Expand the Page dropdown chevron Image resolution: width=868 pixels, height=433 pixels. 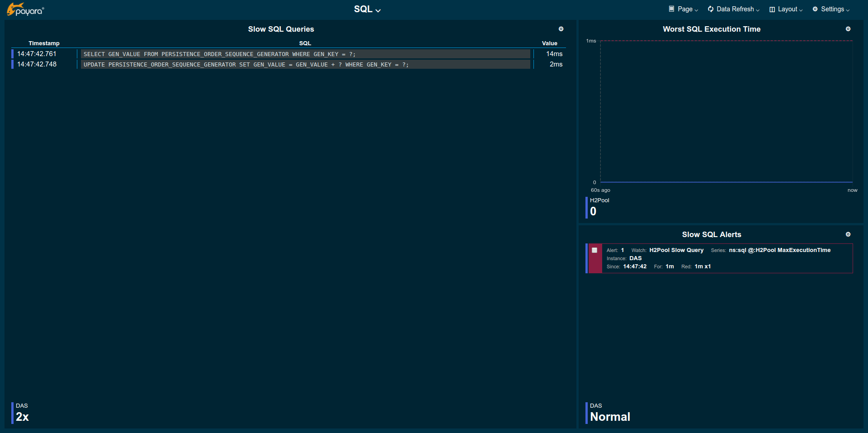696,10
